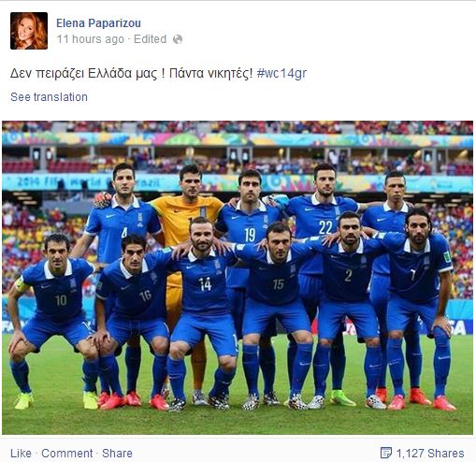The width and height of the screenshot is (476, 462).
Task: Open the #wc14gr hashtag
Action: (x=281, y=74)
